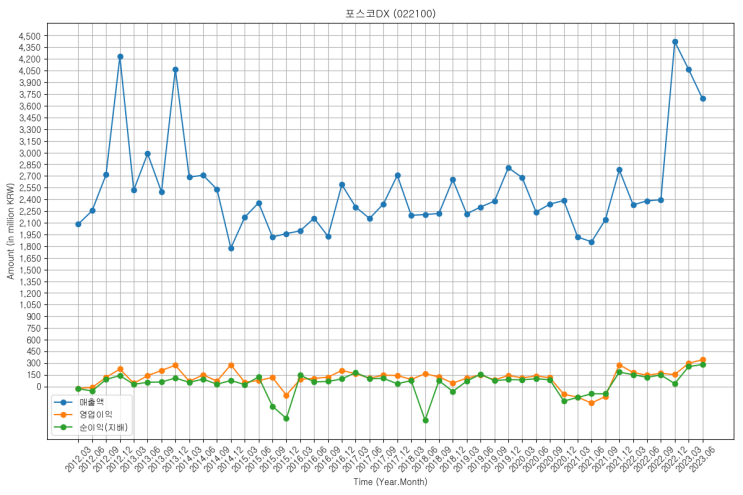Click the orange 영업이익 dip point at 2015.12
The width and height of the screenshot is (743, 495).
point(286,395)
